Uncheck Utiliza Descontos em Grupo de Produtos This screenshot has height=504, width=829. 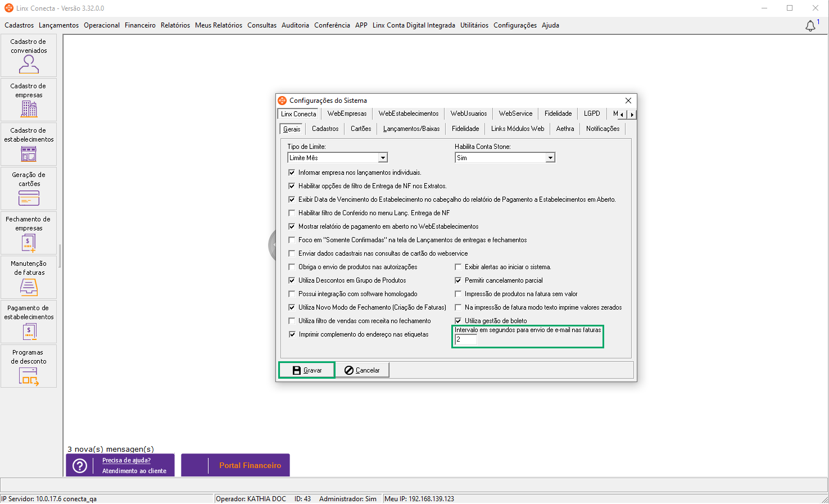pyautogui.click(x=292, y=280)
